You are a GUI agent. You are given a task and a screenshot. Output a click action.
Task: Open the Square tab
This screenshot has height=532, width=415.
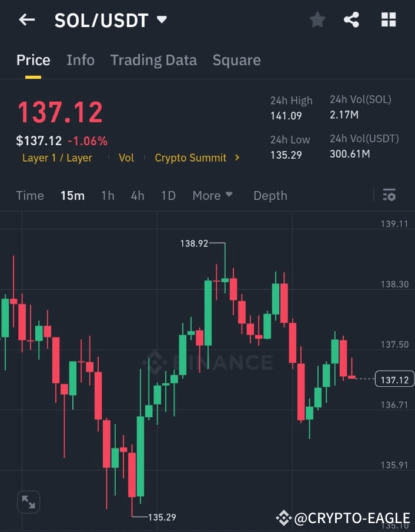236,59
